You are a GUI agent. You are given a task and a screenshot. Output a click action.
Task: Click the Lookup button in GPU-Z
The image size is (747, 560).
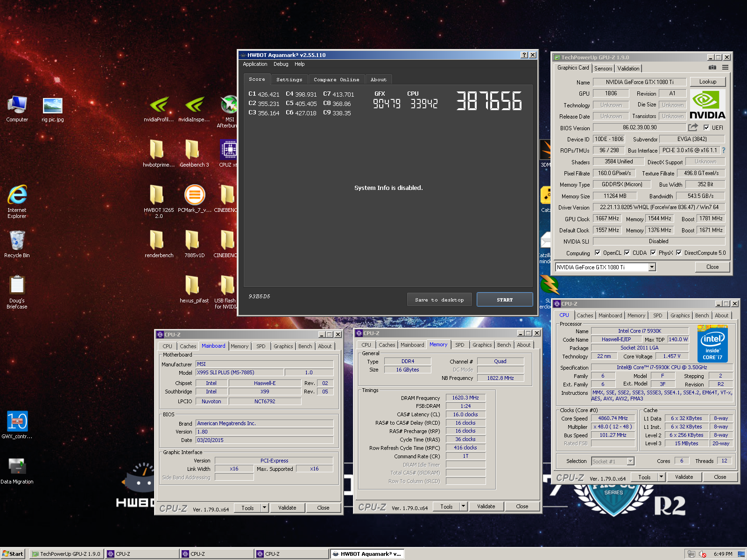(x=708, y=82)
